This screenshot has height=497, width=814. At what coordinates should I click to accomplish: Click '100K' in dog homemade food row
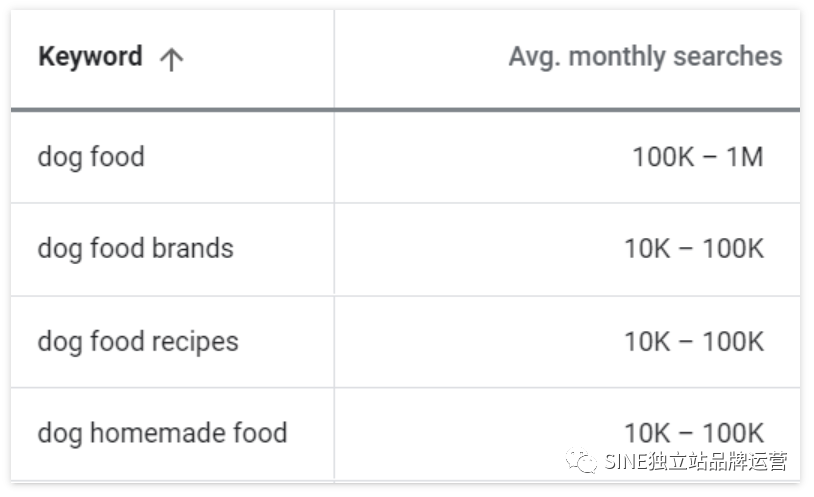coord(733,433)
